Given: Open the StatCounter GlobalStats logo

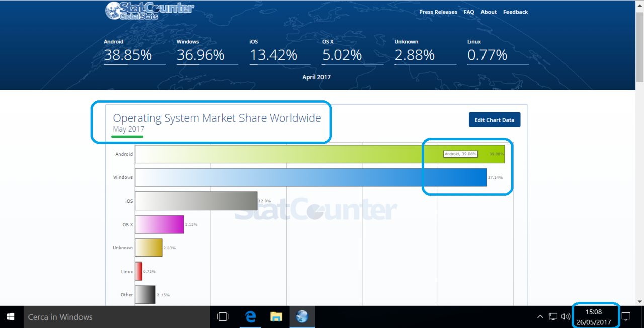Looking at the screenshot, I should (149, 11).
